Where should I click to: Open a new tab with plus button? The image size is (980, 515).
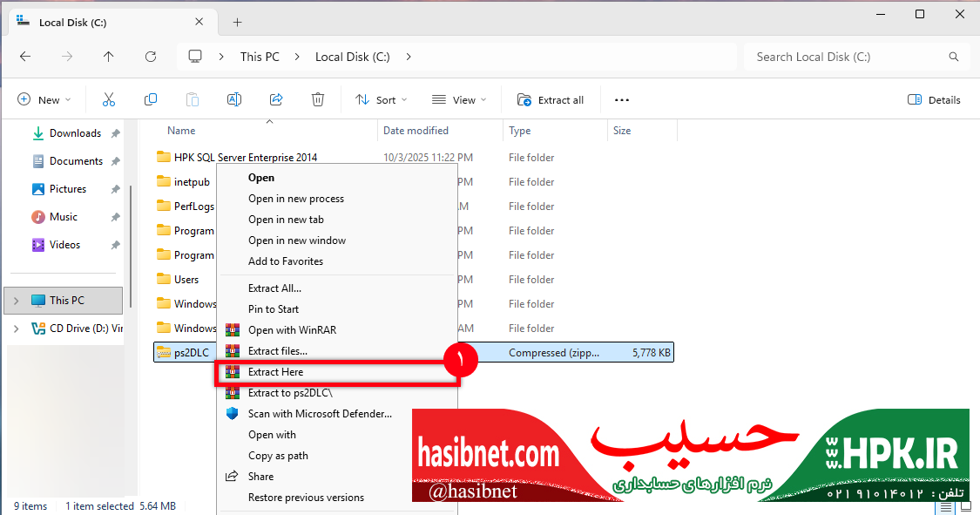click(237, 23)
